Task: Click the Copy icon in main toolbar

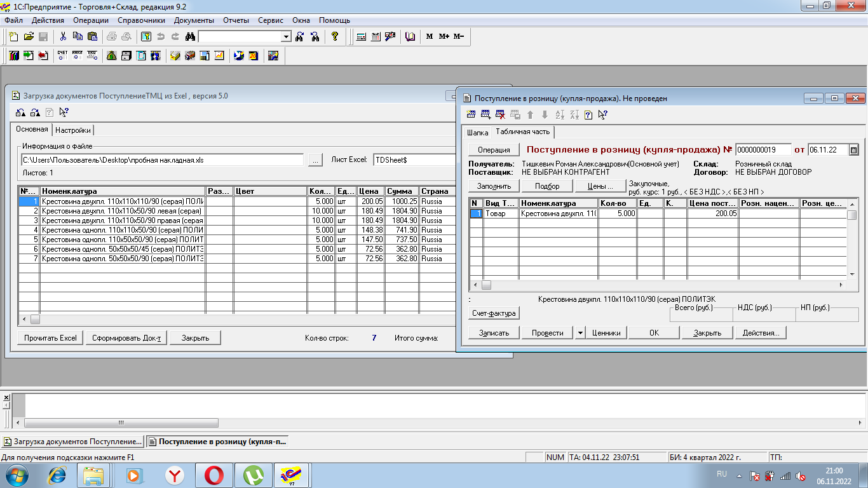Action: (x=78, y=37)
